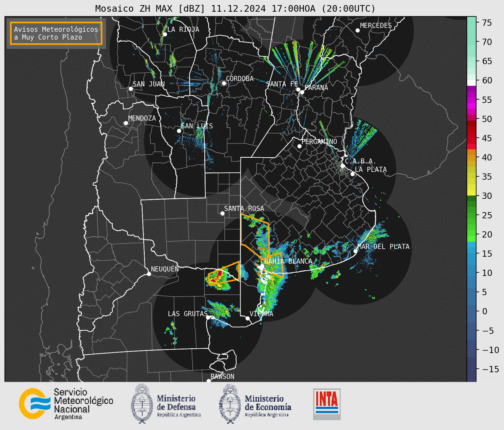504x430 pixels.
Task: Click the Viedma city marker
Action: click(247, 318)
